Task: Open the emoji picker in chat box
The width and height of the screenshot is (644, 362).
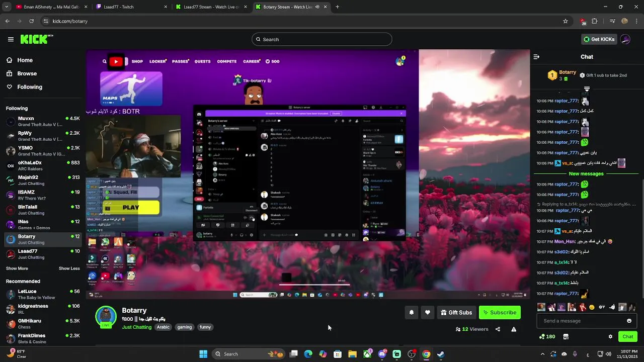Action: [x=629, y=321]
